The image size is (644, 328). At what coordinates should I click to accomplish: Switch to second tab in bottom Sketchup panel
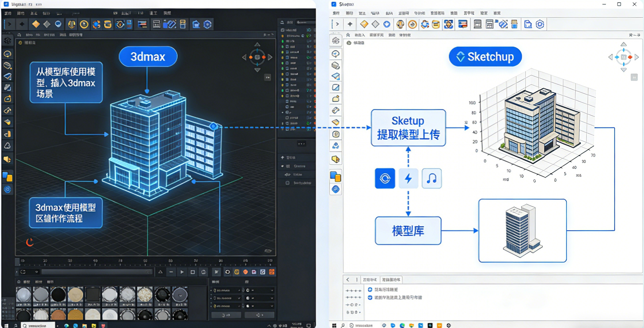pos(391,280)
